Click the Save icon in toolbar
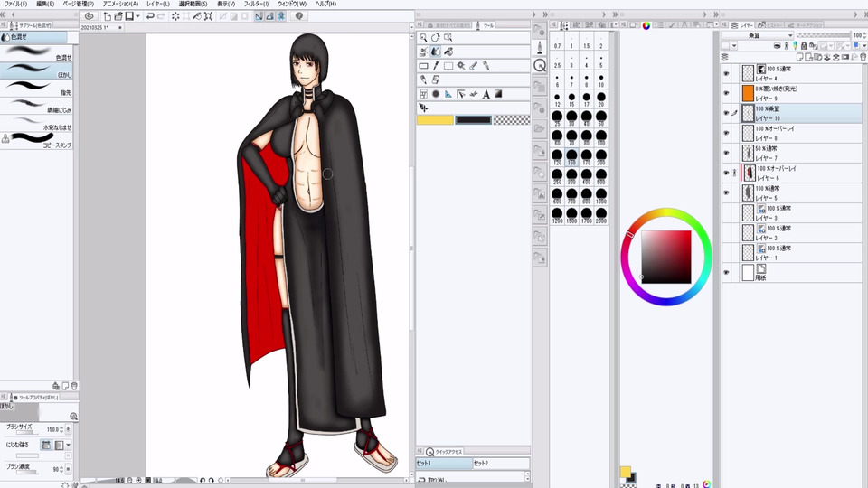The image size is (868, 488). pyautogui.click(x=129, y=16)
